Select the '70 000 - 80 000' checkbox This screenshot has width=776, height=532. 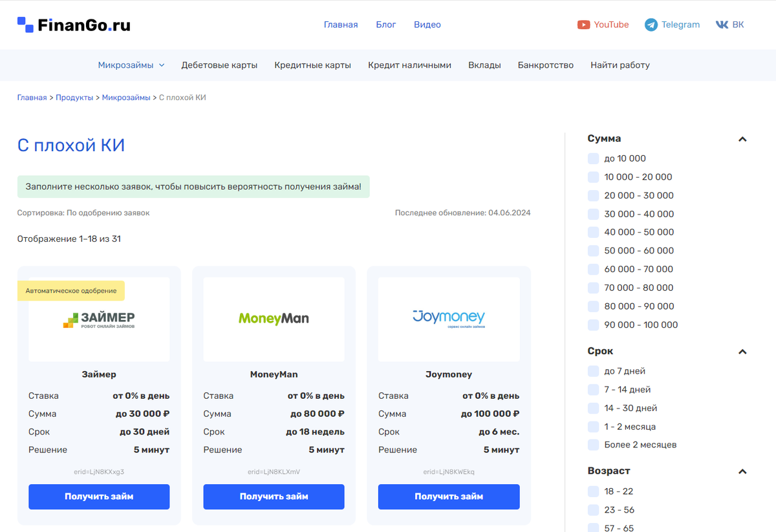(593, 288)
